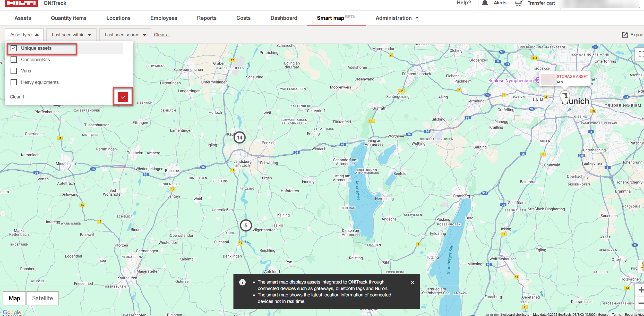This screenshot has width=644, height=316.
Task: Confirm asset type filter with red checkmark button
Action: click(x=123, y=97)
